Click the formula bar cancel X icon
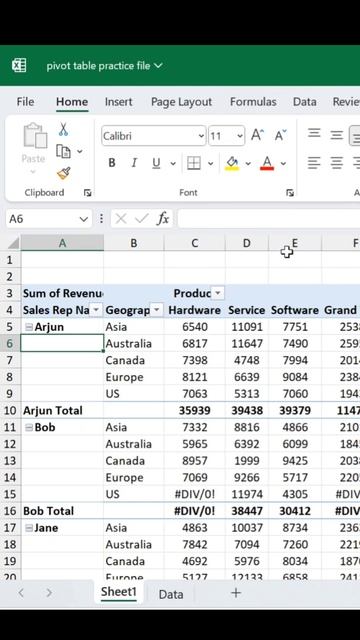Image resolution: width=360 pixels, height=640 pixels. click(121, 219)
